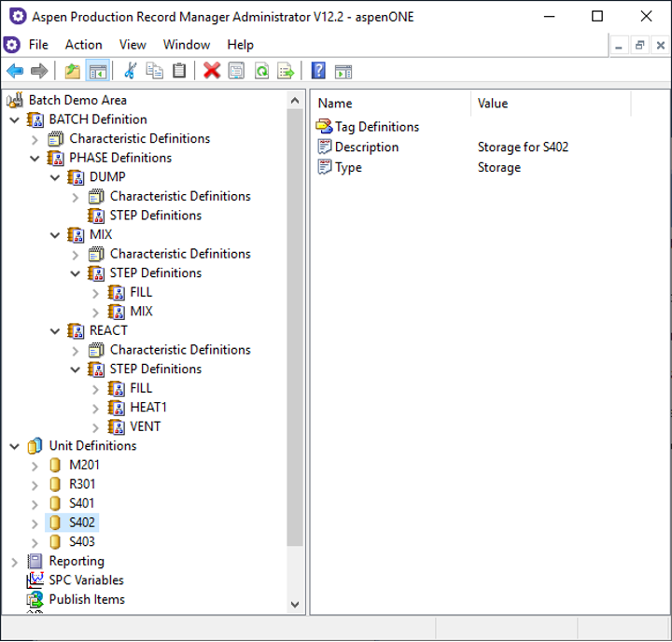Collapse the BATCH Definition tree node

pyautogui.click(x=14, y=119)
